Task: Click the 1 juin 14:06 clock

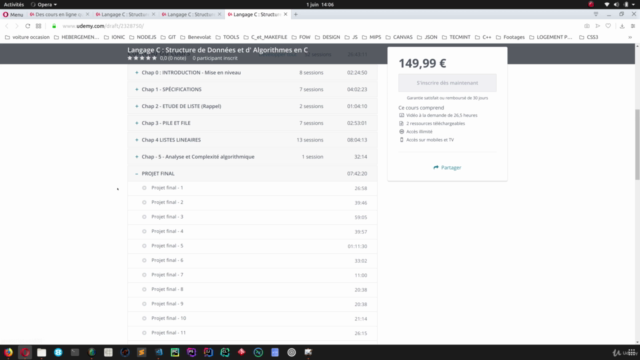Action: click(320, 4)
